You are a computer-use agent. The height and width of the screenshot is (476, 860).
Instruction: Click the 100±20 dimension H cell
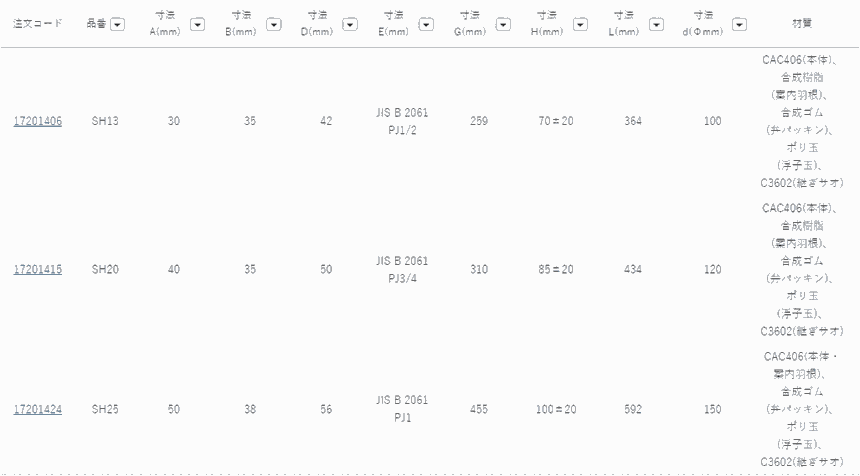tap(555, 409)
